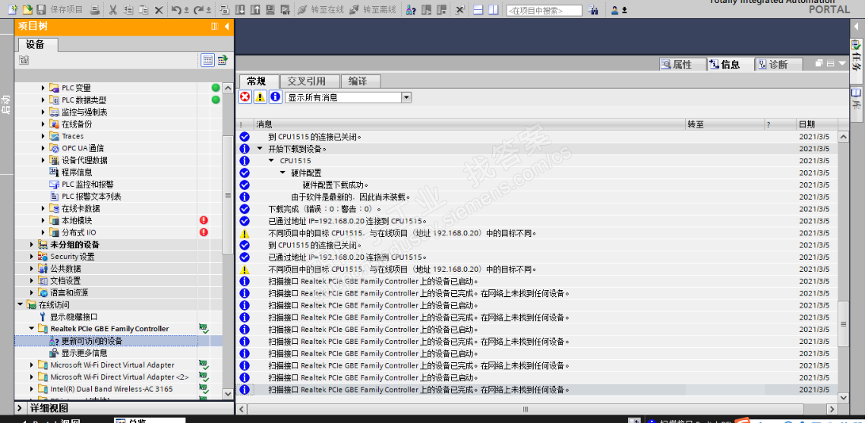The width and height of the screenshot is (868, 423).
Task: Toggle the information messages filter button
Action: (276, 97)
